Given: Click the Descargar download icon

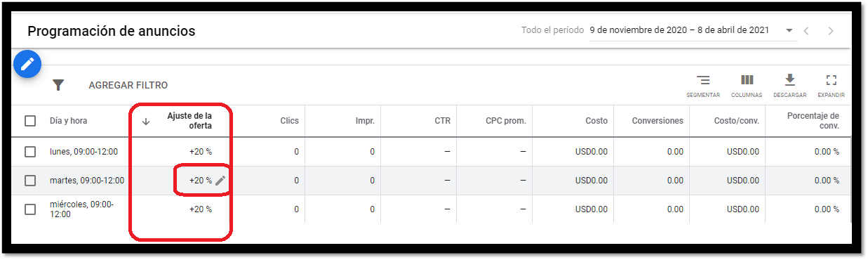Looking at the screenshot, I should click(789, 80).
